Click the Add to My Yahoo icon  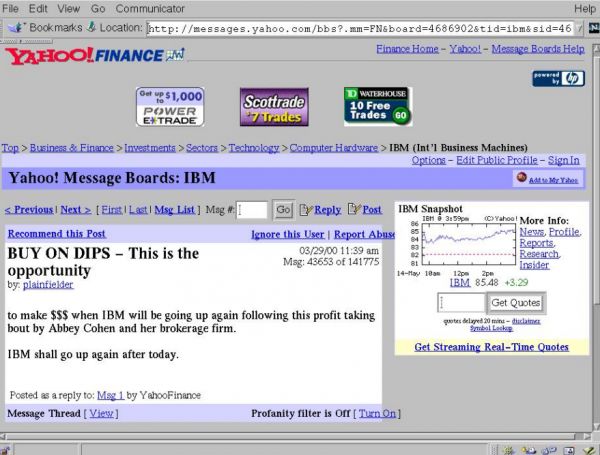[x=521, y=179]
